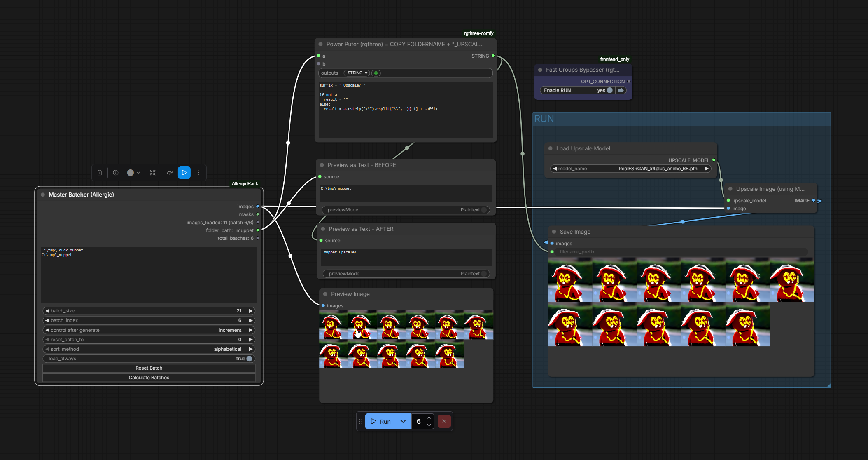Click filename_prefix field in Save Image

click(681, 252)
